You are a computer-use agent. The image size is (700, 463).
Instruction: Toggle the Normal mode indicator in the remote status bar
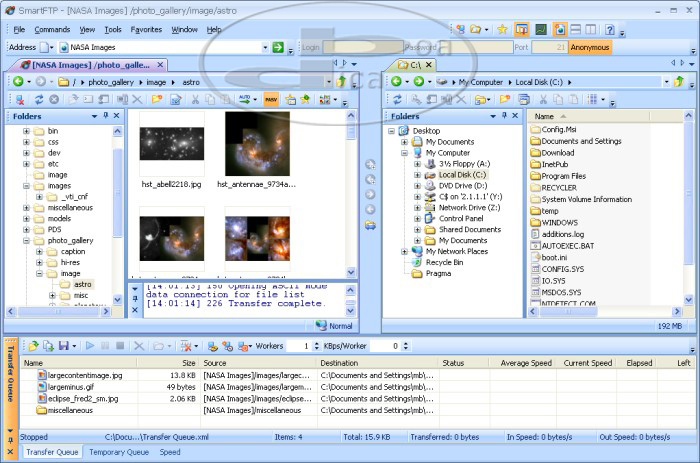point(334,325)
